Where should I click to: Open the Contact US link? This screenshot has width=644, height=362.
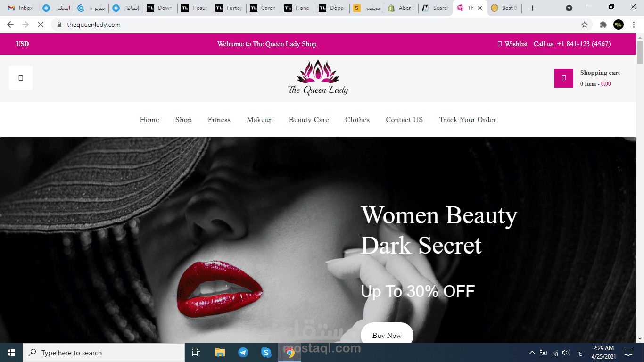click(x=405, y=120)
